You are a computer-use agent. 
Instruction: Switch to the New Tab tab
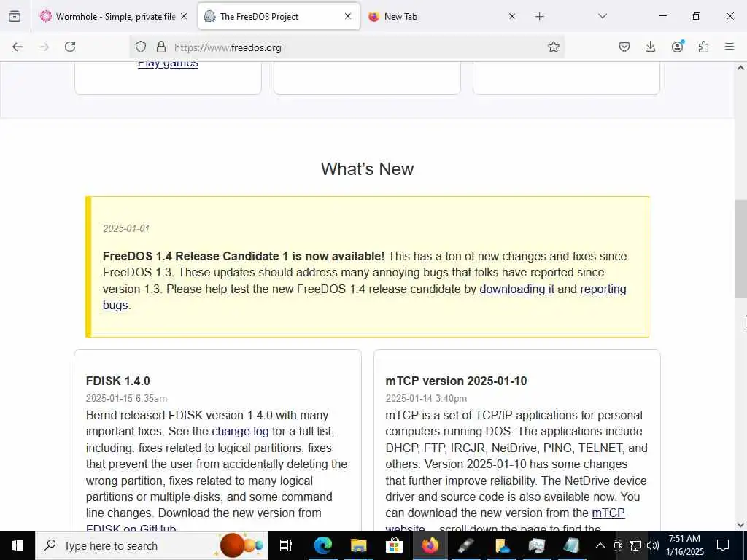tap(441, 17)
